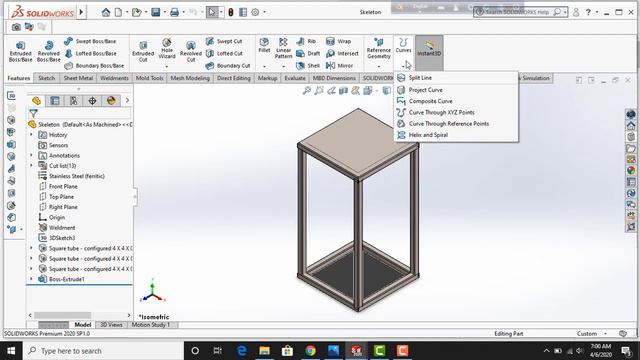Screen dimensions: 640x360
Task: Switch to the 3D Views bottom tab
Action: pyautogui.click(x=111, y=325)
